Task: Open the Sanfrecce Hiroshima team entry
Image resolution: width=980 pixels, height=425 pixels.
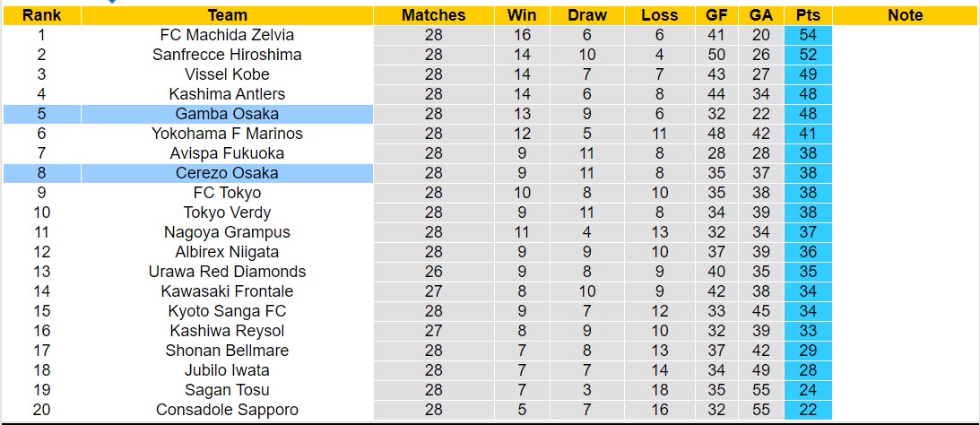Action: pos(227,55)
